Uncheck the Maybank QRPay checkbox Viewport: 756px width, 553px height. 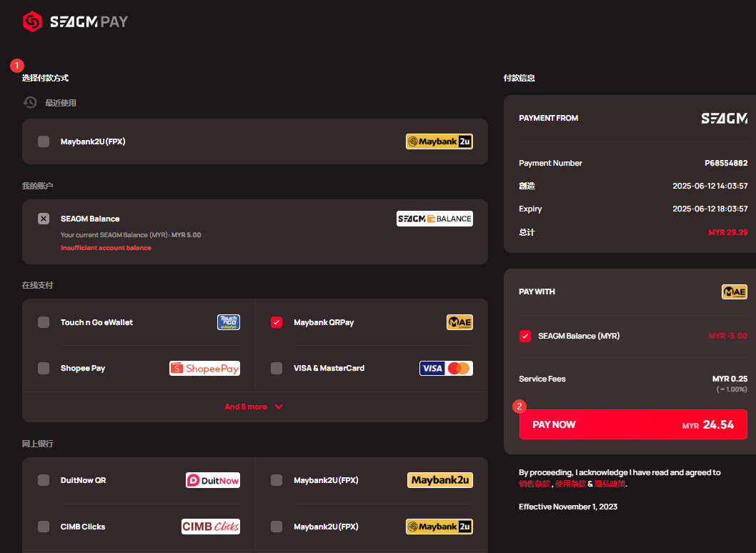tap(277, 322)
